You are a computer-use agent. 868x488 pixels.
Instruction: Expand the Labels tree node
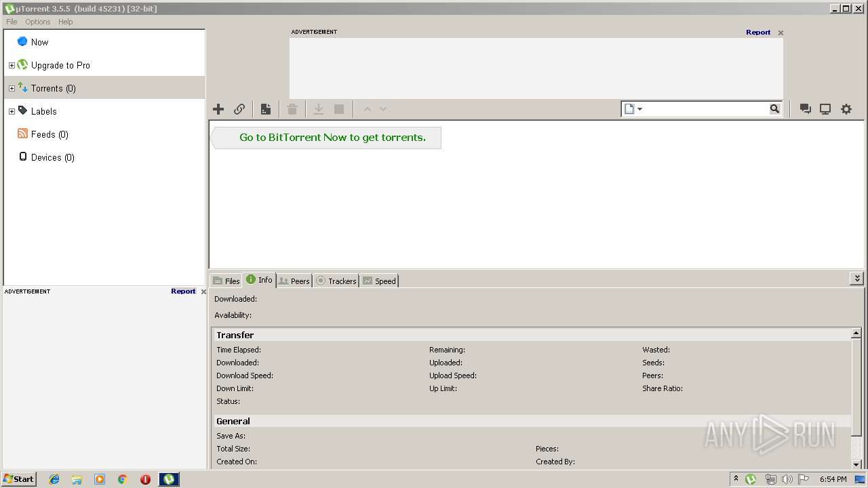pyautogui.click(x=12, y=112)
